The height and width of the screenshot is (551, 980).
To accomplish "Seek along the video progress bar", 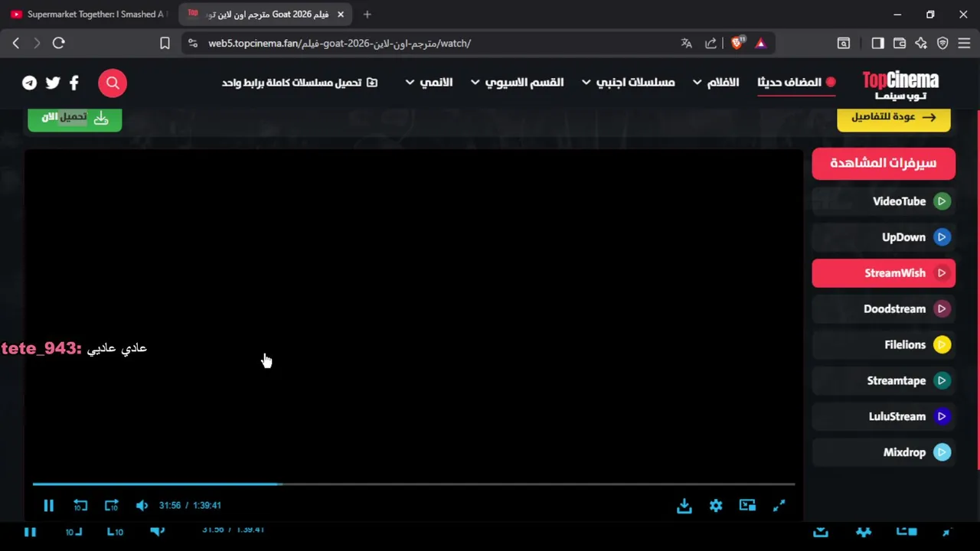I will coord(413,484).
